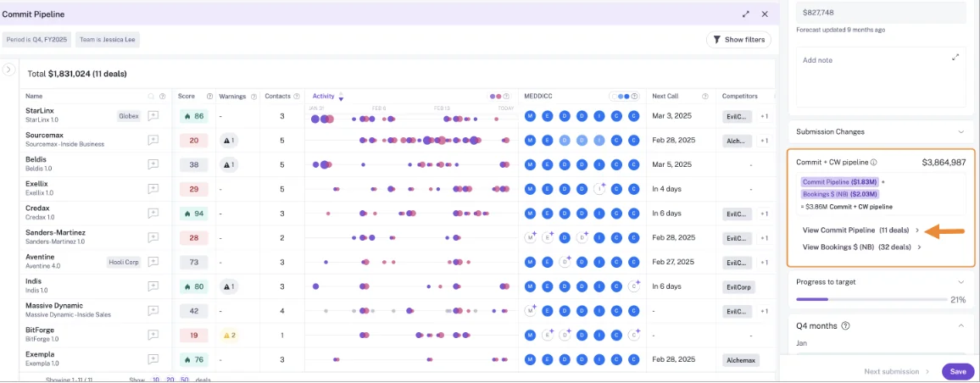This screenshot has height=383, width=980.
Task: Click the Progress to target bar
Action: coord(872,299)
